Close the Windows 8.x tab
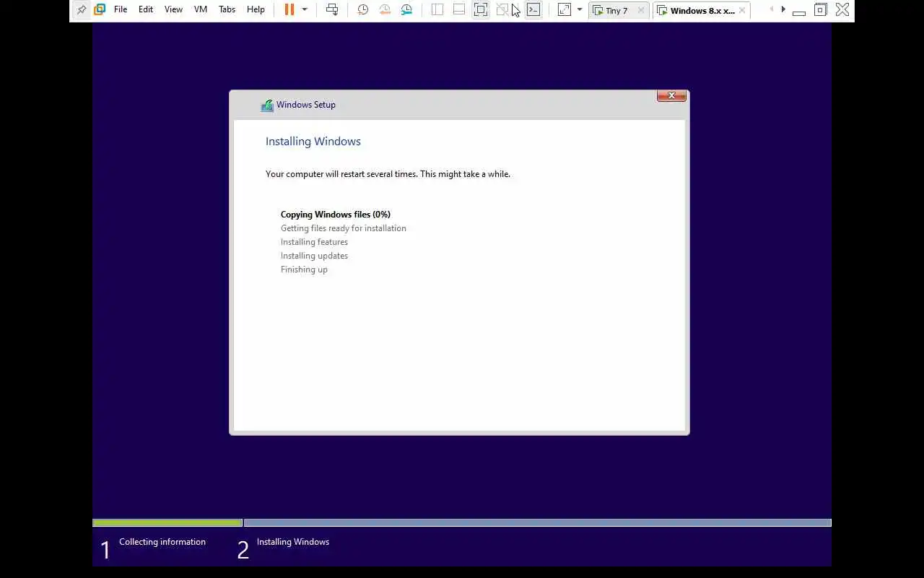The width and height of the screenshot is (924, 578). coord(741,10)
